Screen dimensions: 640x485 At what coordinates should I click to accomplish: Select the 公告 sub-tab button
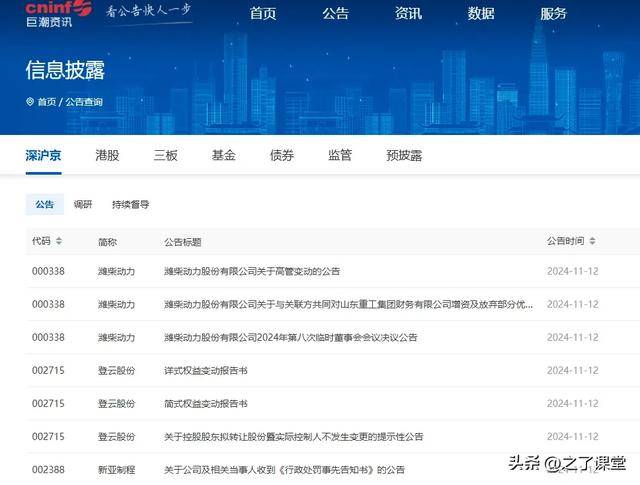click(44, 204)
